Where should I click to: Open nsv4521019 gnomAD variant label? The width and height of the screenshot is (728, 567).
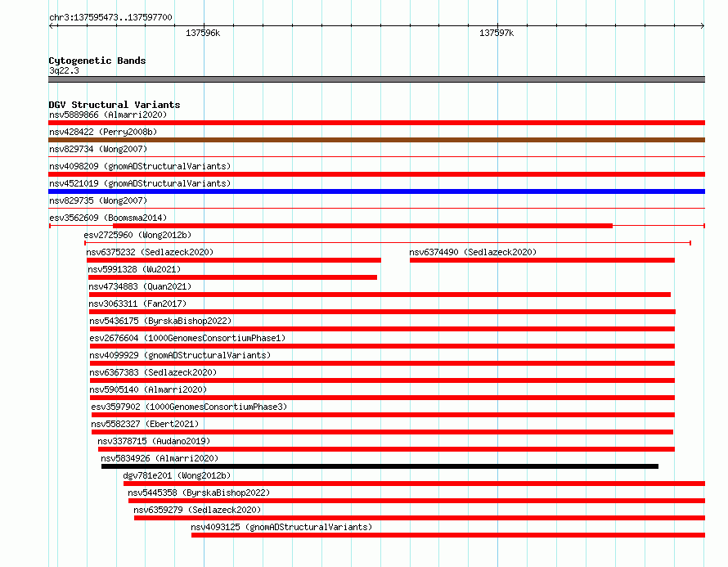pos(140,183)
